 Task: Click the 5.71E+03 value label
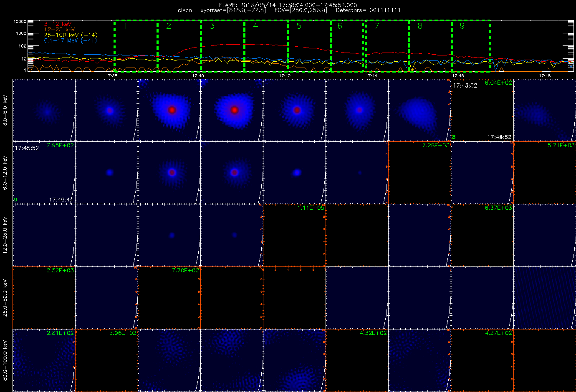tap(561, 146)
